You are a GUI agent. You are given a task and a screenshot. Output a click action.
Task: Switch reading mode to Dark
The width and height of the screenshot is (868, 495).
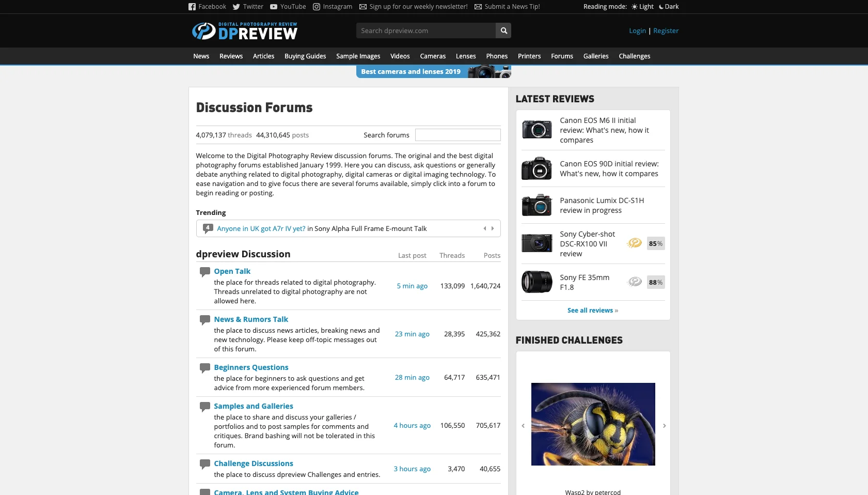[669, 7]
